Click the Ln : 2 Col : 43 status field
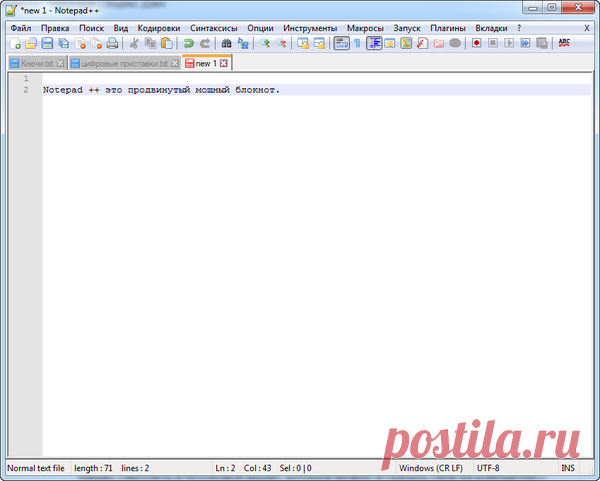This screenshot has width=600, height=481. (243, 468)
